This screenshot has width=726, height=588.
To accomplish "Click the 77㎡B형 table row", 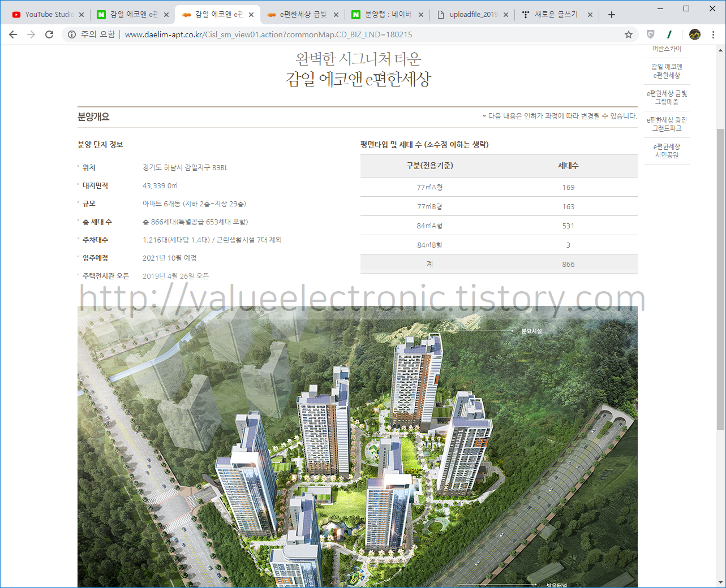I will click(499, 206).
